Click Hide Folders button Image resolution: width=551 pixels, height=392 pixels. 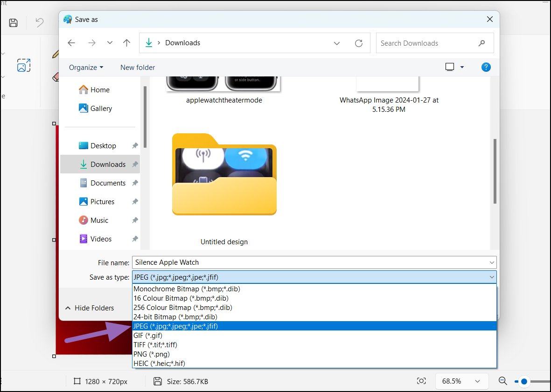click(x=90, y=308)
